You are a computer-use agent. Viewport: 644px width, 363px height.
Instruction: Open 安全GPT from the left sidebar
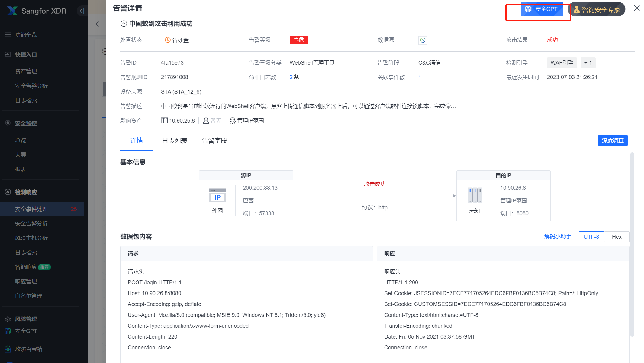click(25, 331)
